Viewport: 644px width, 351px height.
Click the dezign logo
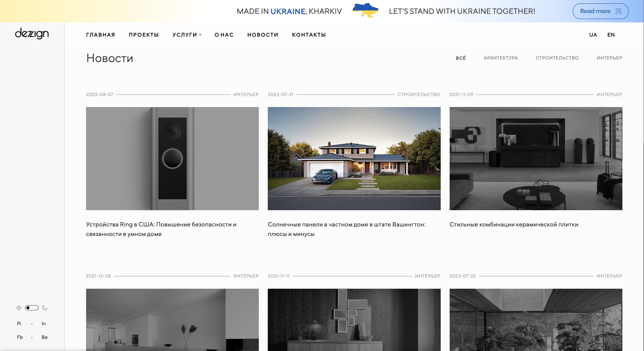tap(32, 34)
